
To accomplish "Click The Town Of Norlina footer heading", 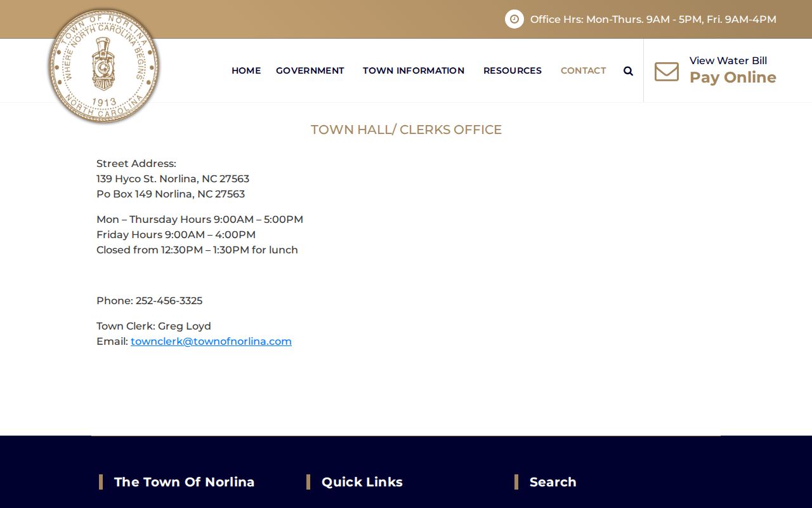I will tap(184, 482).
